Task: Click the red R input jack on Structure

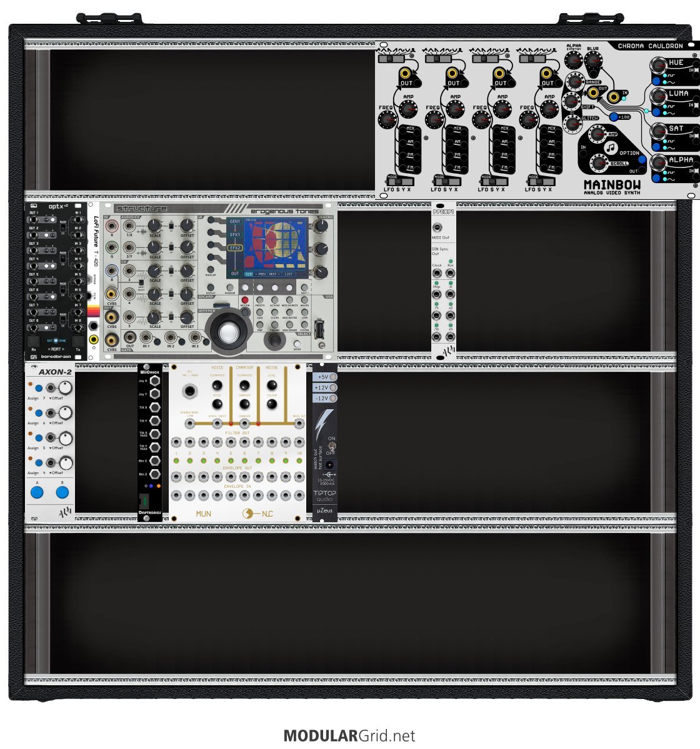Action: 112,226
